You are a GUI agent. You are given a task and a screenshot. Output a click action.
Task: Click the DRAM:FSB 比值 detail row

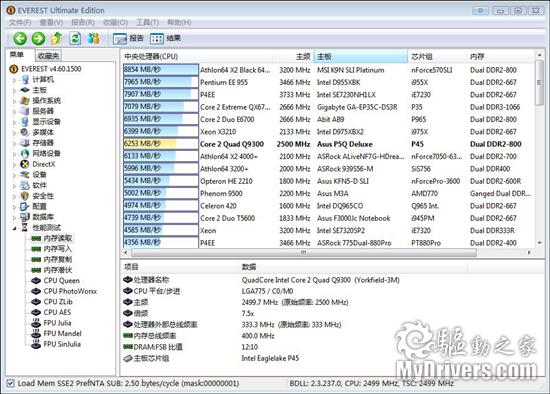click(x=190, y=347)
